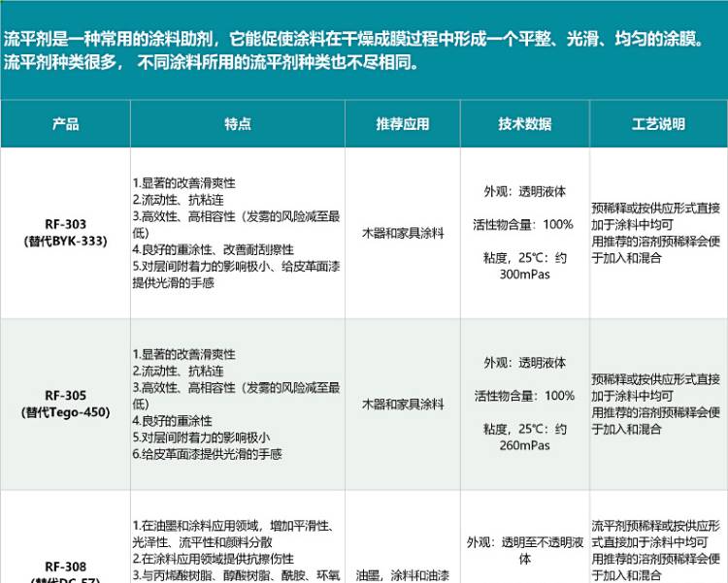
Task: Click 木器和家具涂料 in the RF-303 row
Action: [402, 233]
